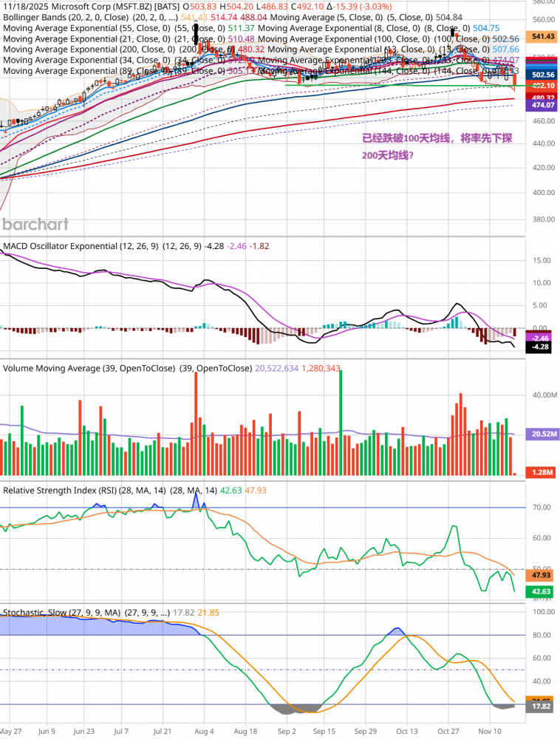Click the Oct 13 date label
This screenshot has height=739, width=560.
[407, 732]
